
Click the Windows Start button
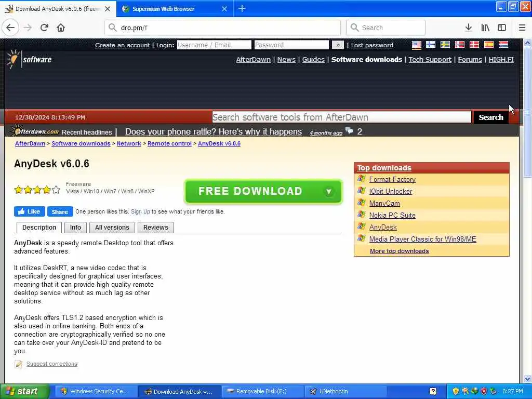25,391
